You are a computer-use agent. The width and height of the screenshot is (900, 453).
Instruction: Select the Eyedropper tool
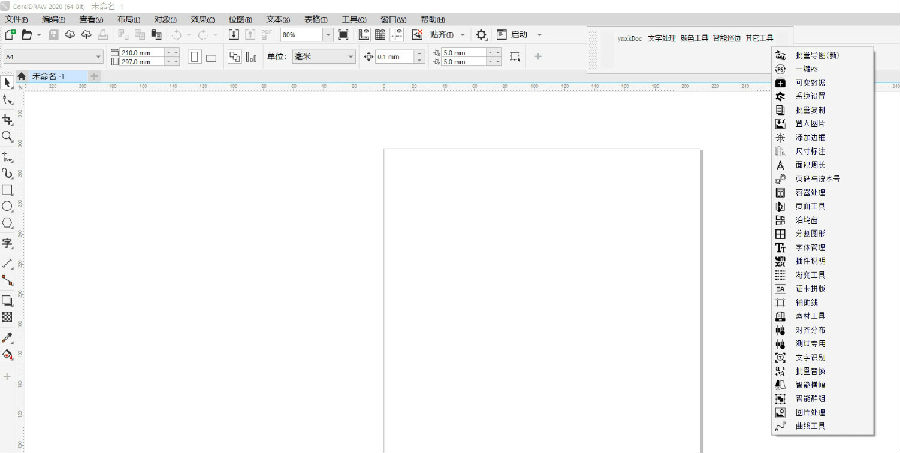point(8,337)
